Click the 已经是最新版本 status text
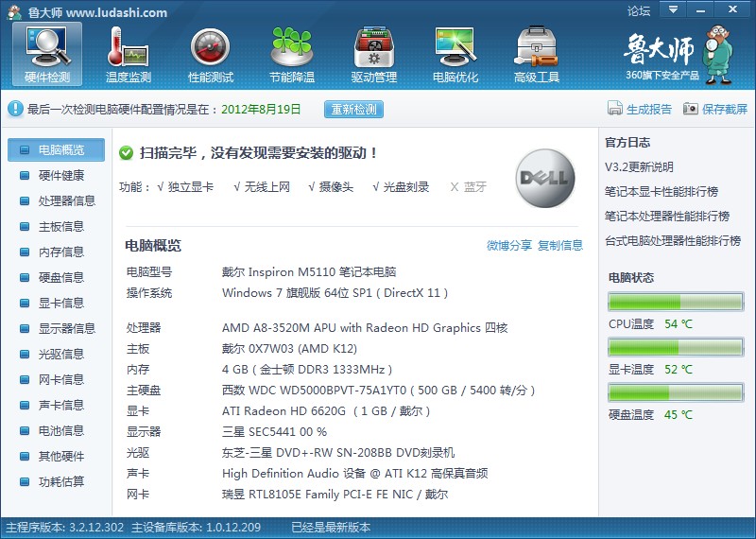 (x=331, y=528)
